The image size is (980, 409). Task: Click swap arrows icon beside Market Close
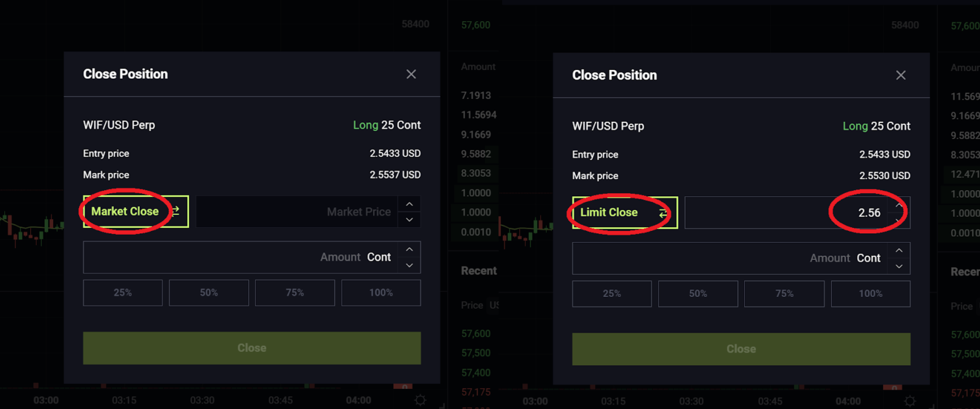coord(175,211)
